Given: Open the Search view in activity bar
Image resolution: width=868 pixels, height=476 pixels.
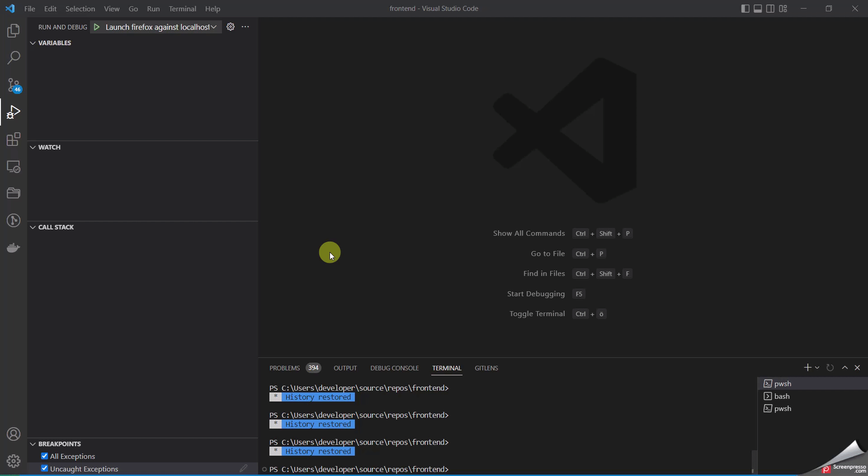Looking at the screenshot, I should coord(14,58).
